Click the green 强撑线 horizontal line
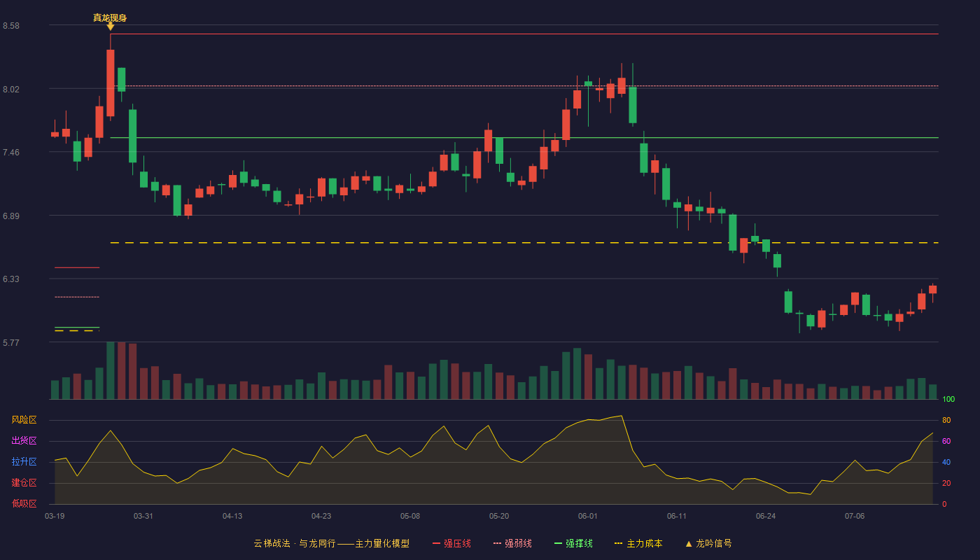This screenshot has height=560, width=980. pyautogui.click(x=524, y=138)
